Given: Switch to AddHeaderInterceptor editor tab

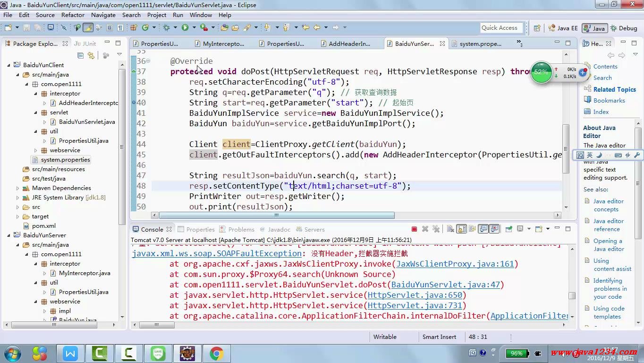Looking at the screenshot, I should coord(349,43).
